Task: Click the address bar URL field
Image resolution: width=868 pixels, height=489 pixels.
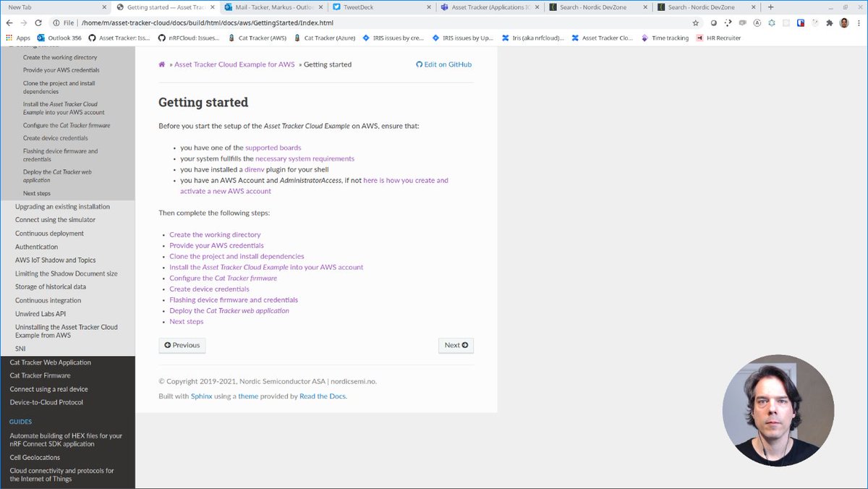Action: 362,22
